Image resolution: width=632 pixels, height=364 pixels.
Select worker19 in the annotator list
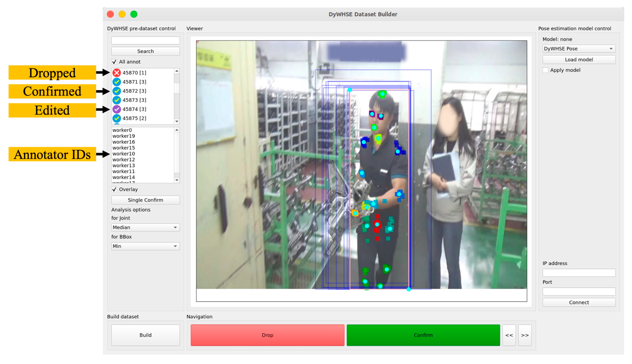click(x=124, y=136)
